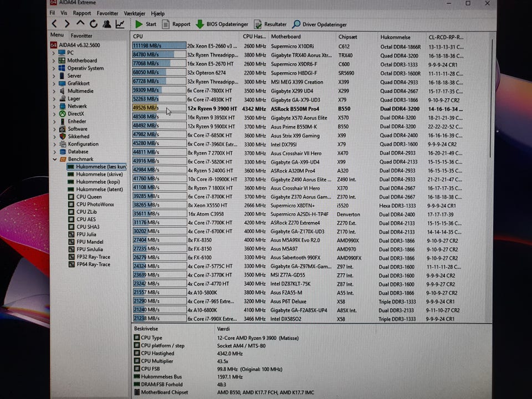Open Resultater from the toolbar

270,24
